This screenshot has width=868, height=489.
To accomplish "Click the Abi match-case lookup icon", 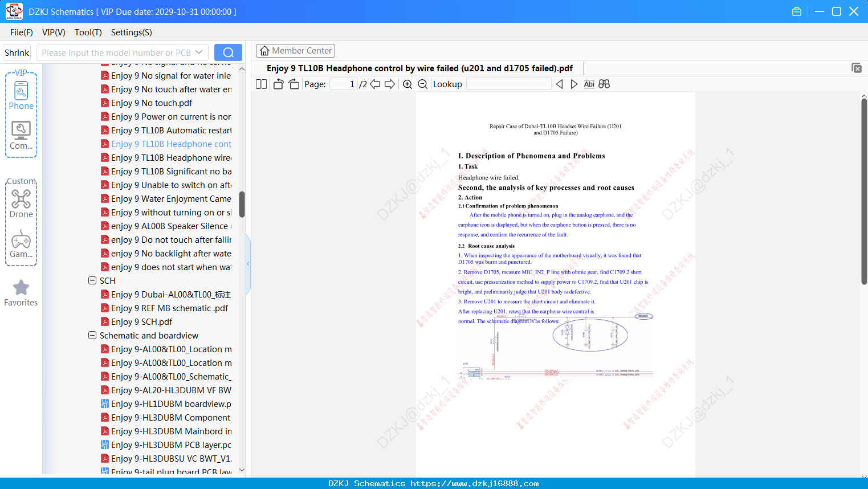I will [589, 84].
